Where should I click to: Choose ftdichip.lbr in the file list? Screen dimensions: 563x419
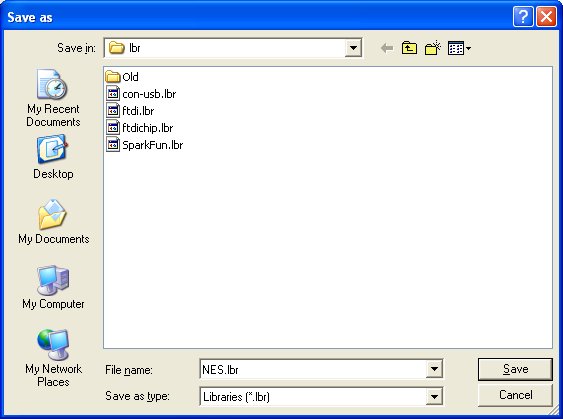click(x=140, y=127)
